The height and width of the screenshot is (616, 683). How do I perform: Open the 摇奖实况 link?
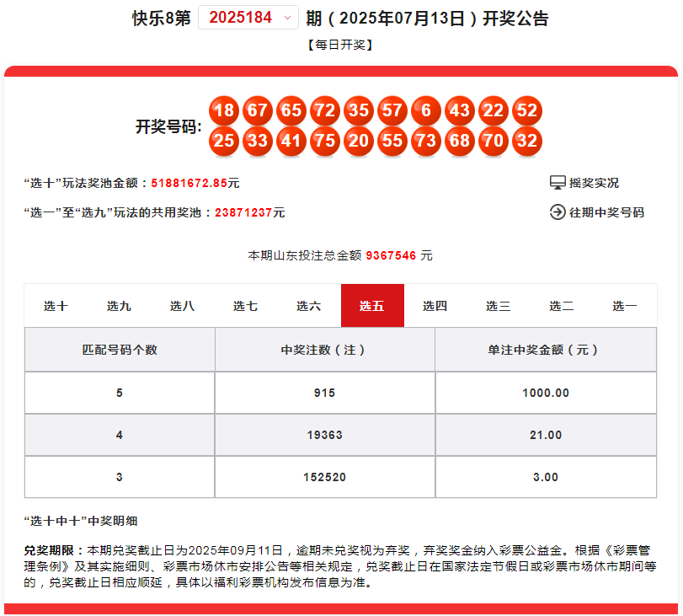(x=594, y=183)
